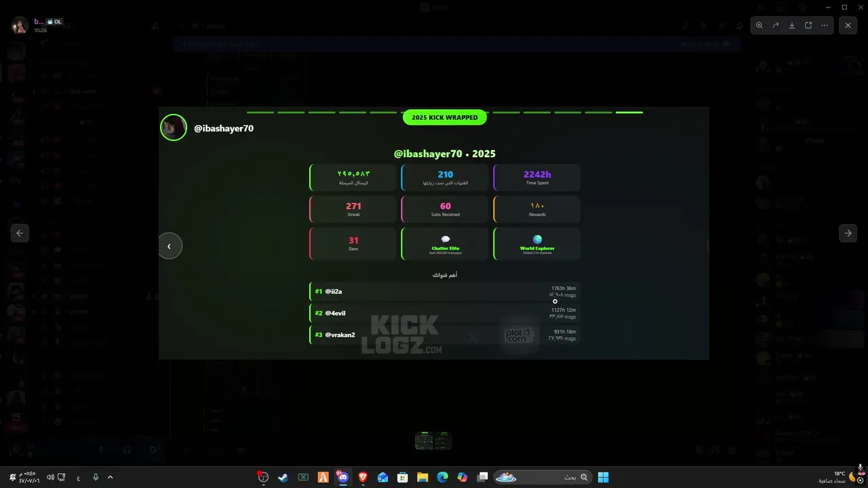This screenshot has height=488, width=868.
Task: Open the clock and date flyout
Action: point(30,477)
